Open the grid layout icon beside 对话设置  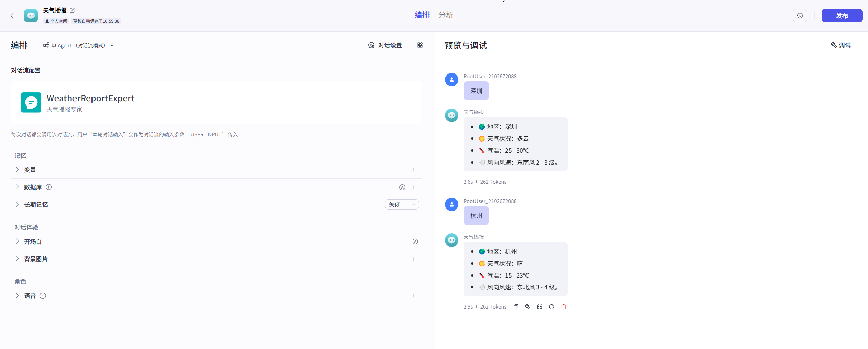(x=420, y=45)
